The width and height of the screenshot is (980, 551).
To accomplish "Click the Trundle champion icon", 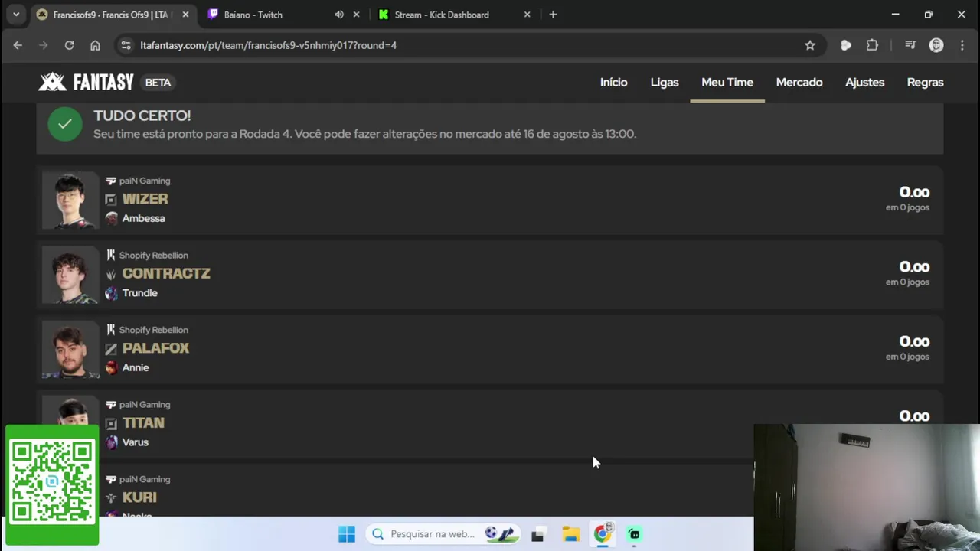I will tap(112, 293).
